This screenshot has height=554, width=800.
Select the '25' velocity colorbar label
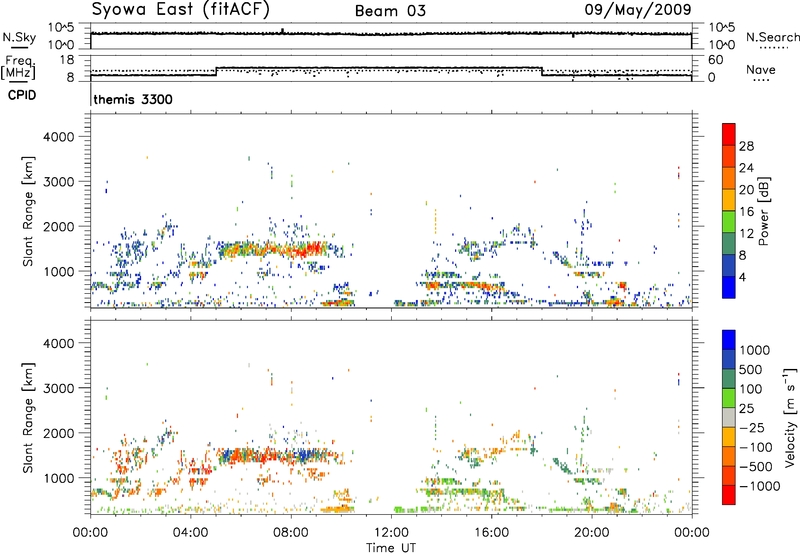point(746,409)
